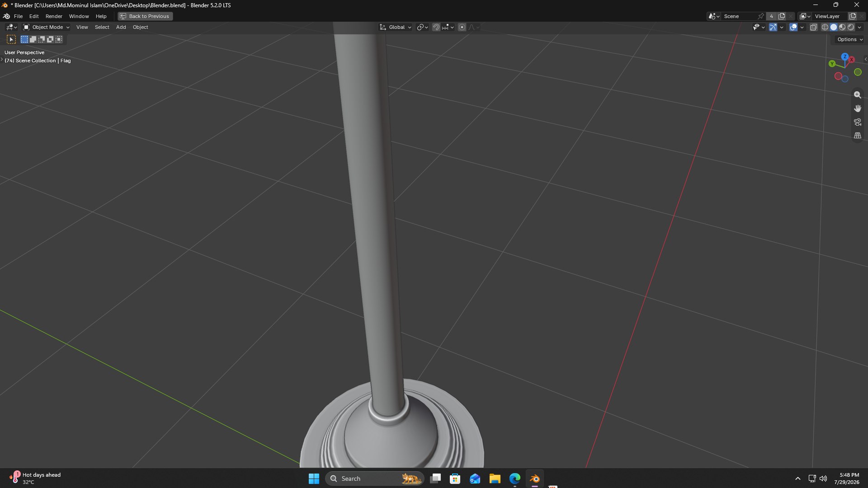The width and height of the screenshot is (868, 488).
Task: Add a new scene with duplicate icon
Action: click(782, 16)
